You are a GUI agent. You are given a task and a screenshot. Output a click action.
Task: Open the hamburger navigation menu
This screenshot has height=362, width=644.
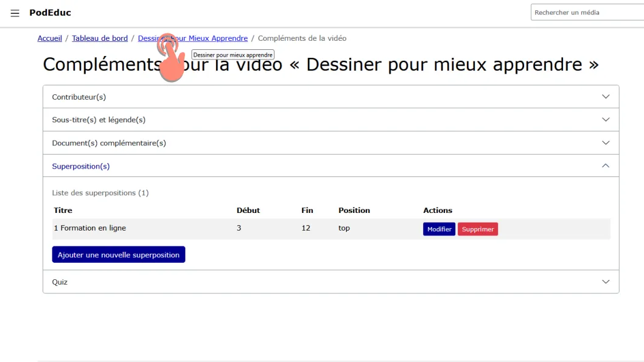[x=15, y=13]
